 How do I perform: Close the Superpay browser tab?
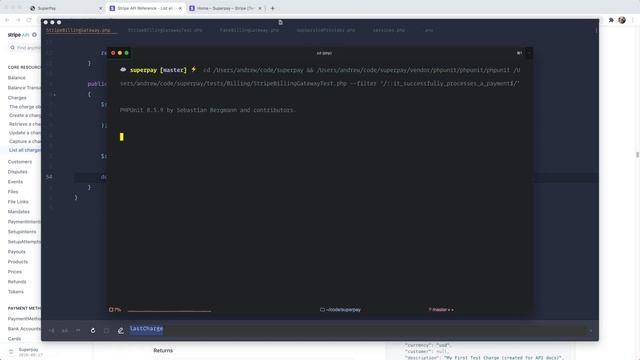pos(100,8)
